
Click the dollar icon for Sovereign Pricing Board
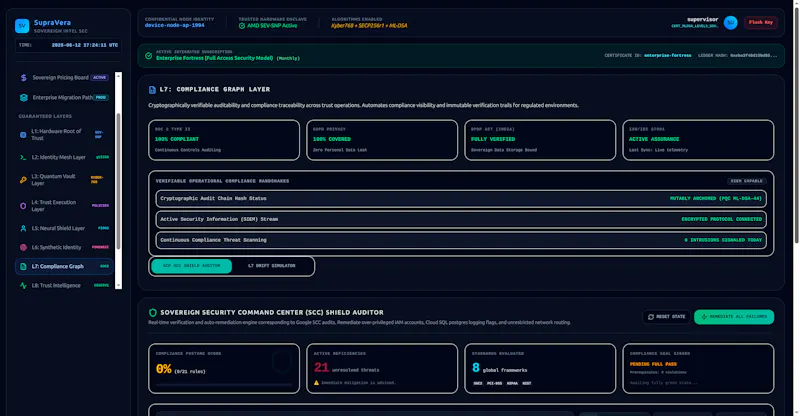click(x=23, y=78)
